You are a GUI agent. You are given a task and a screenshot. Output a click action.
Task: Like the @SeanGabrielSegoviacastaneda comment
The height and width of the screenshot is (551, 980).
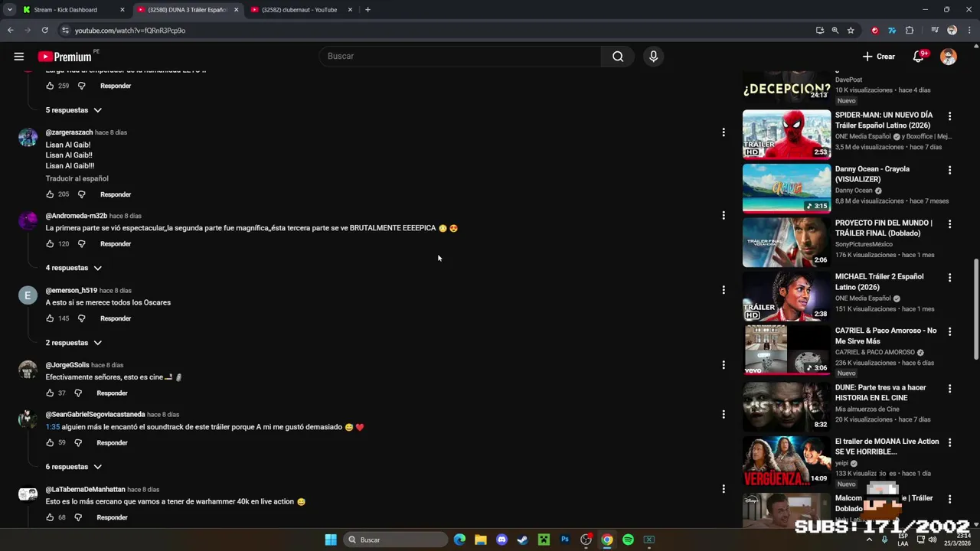coord(51,443)
